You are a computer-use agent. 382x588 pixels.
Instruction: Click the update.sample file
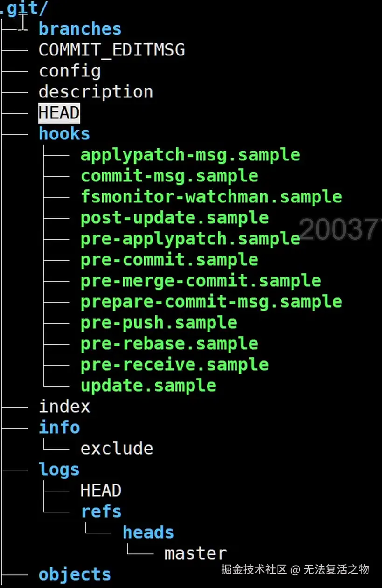[148, 386]
